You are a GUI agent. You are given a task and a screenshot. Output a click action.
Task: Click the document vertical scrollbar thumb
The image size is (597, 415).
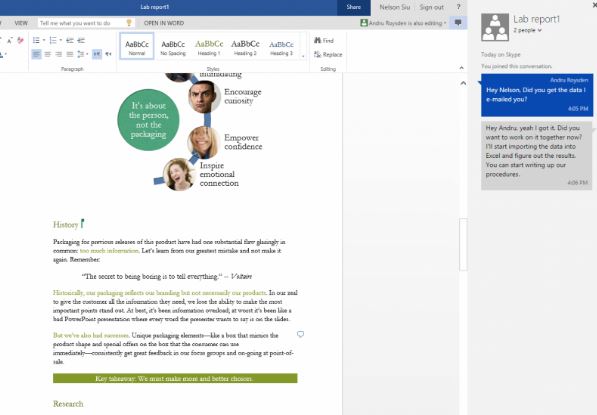click(463, 244)
